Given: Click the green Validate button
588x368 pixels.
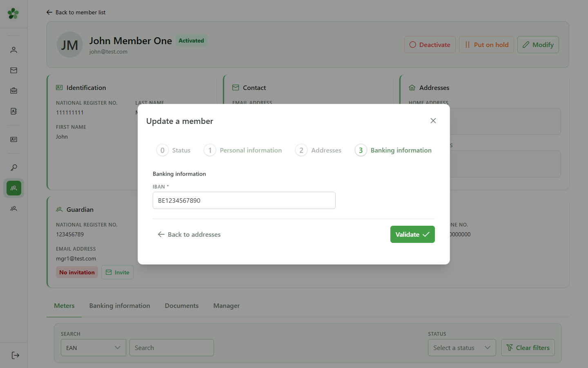Looking at the screenshot, I should [x=412, y=234].
